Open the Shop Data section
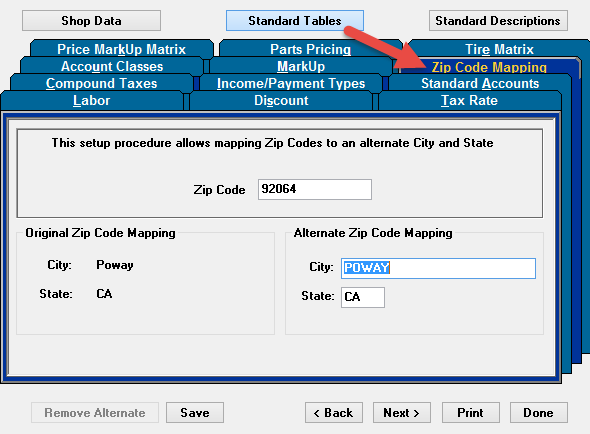590x434 pixels. tap(91, 21)
